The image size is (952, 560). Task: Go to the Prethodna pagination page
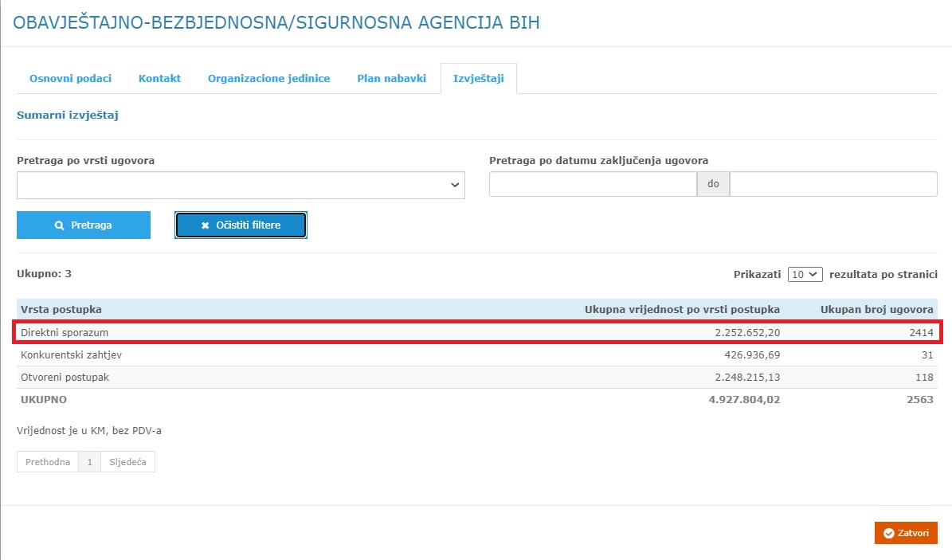coord(48,461)
